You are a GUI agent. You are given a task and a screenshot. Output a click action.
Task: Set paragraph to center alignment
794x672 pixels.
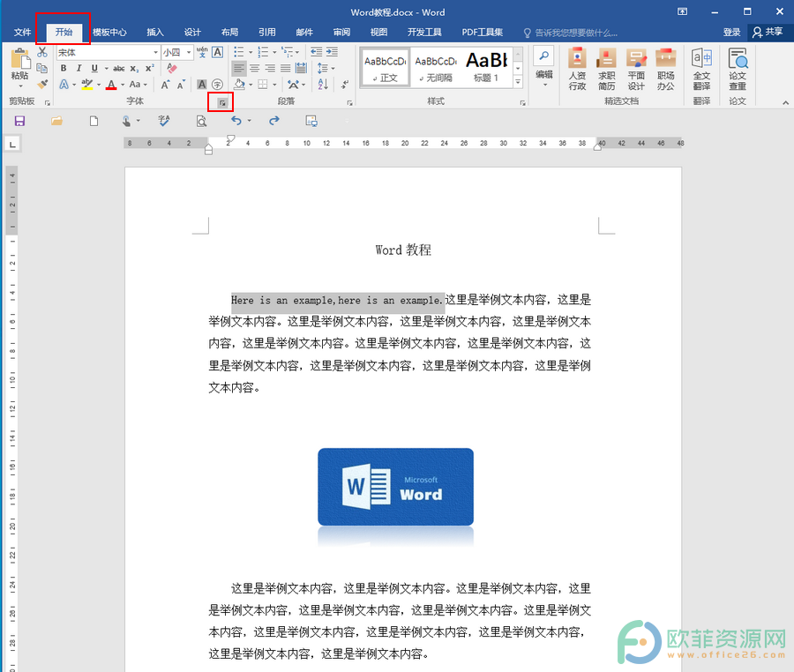pyautogui.click(x=255, y=68)
